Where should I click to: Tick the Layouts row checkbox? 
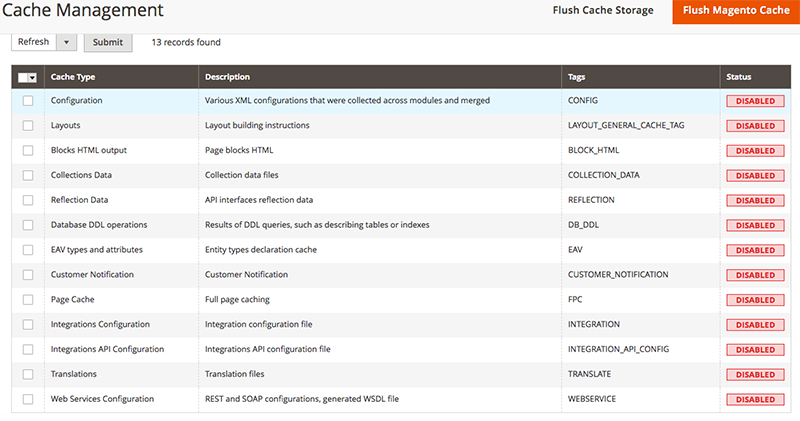[x=28, y=126]
